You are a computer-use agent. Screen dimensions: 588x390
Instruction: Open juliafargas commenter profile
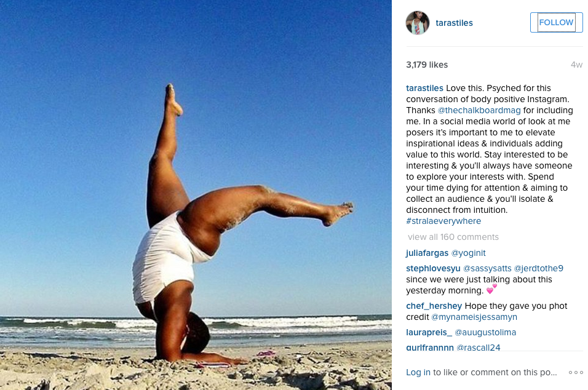(427, 253)
